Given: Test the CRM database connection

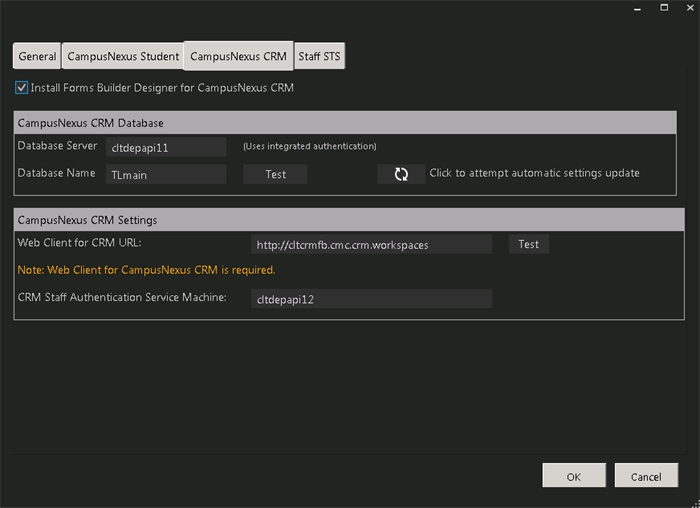Looking at the screenshot, I should point(275,174).
